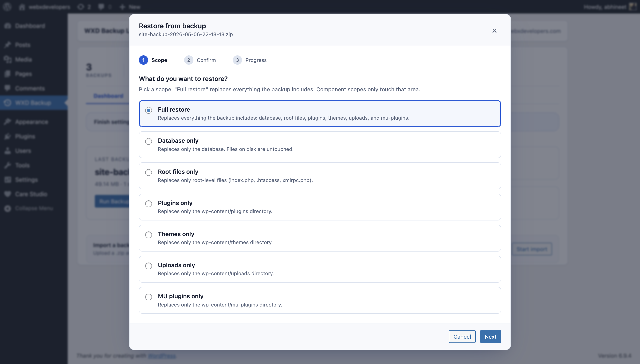This screenshot has height=364, width=640.
Task: Click the site home icon in admin bar
Action: 22,7
